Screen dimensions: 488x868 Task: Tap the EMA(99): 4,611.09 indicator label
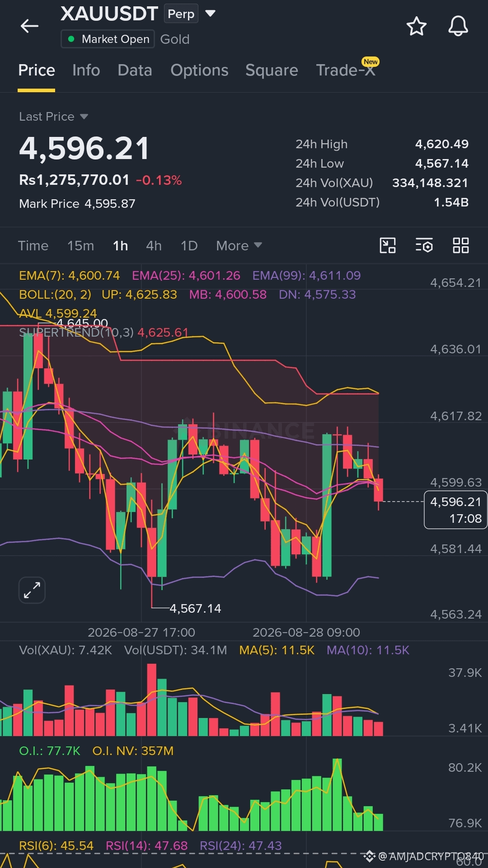point(306,276)
